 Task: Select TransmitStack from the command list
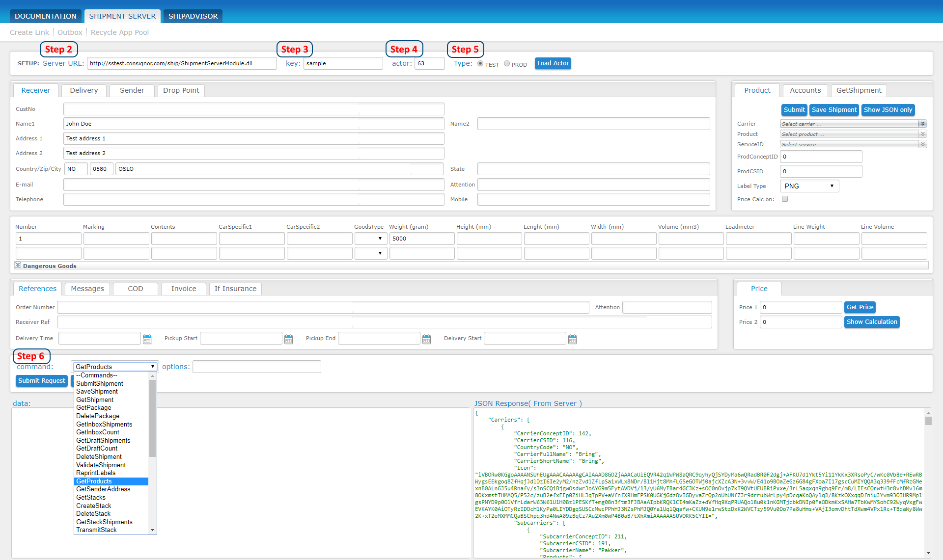point(111,530)
